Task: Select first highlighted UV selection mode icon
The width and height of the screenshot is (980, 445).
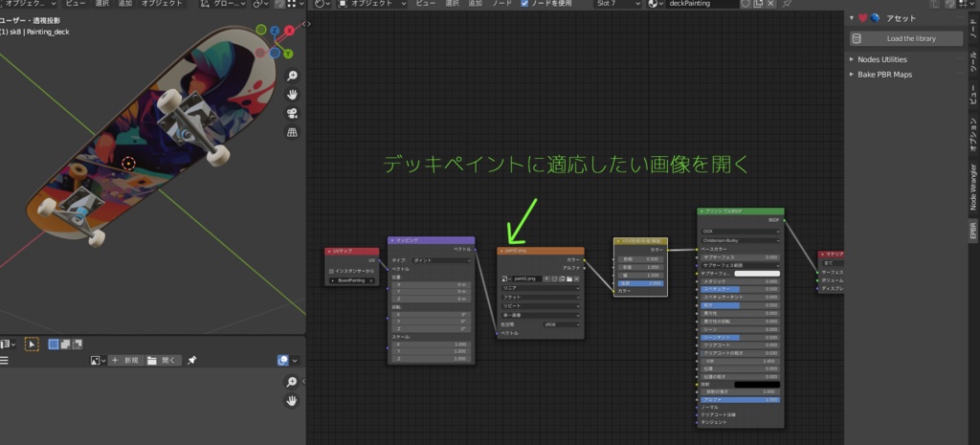Action: [x=54, y=344]
